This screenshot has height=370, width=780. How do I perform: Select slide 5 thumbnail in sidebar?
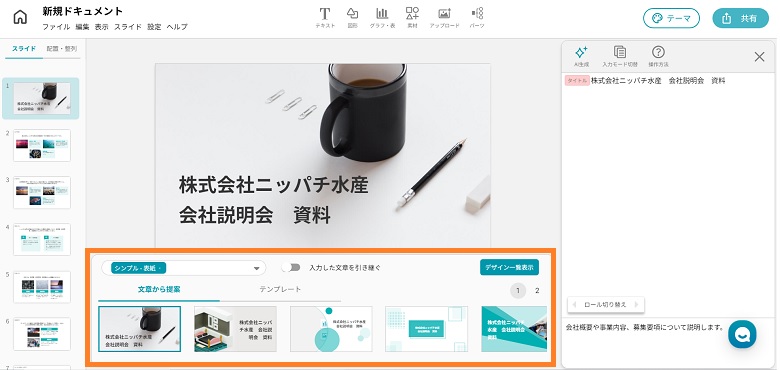point(42,287)
